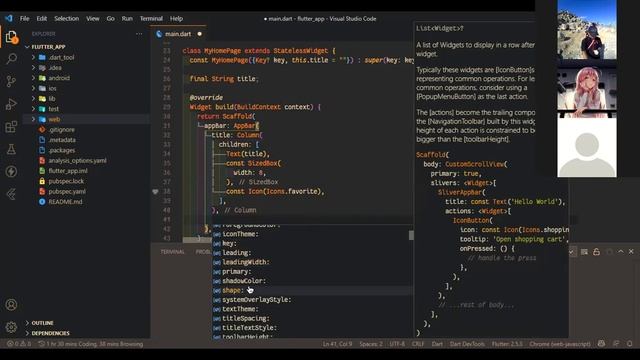Click Ln 41, Col 9 in status bar
640x360 pixels.
(x=337, y=344)
